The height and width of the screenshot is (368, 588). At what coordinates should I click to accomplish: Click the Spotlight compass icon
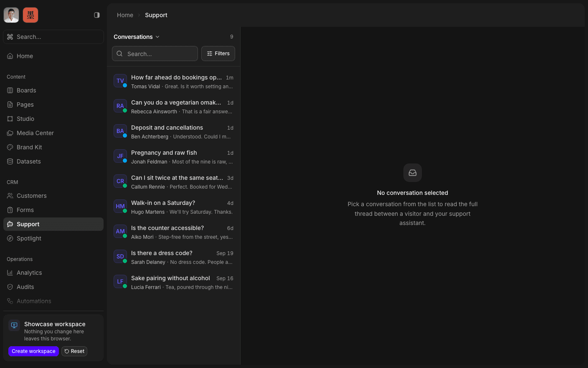10,238
